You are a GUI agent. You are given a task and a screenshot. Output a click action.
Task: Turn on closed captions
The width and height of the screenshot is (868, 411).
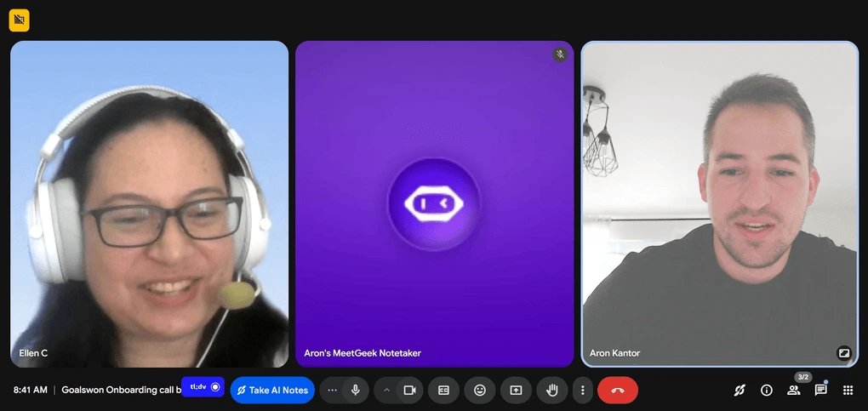pyautogui.click(x=443, y=390)
